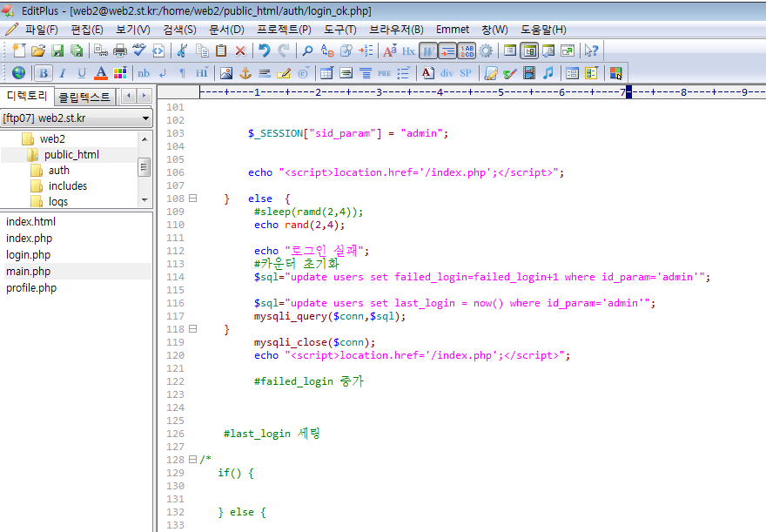Open the form controls dropdown icon
This screenshot has height=532, width=766.
point(591,73)
